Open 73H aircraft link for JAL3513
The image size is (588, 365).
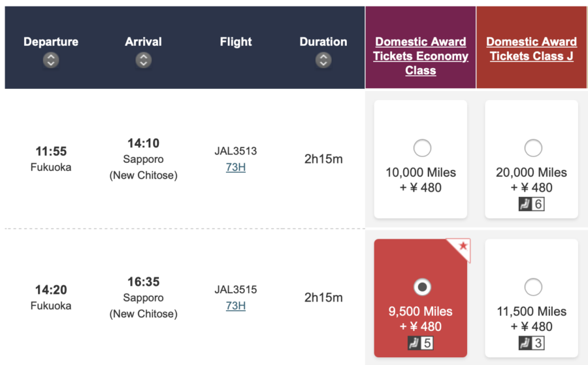[x=236, y=167]
